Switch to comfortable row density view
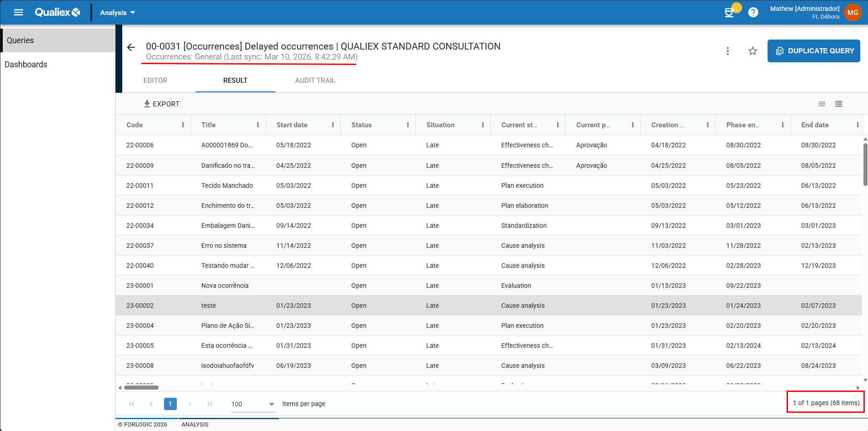The width and height of the screenshot is (868, 431). (x=822, y=104)
